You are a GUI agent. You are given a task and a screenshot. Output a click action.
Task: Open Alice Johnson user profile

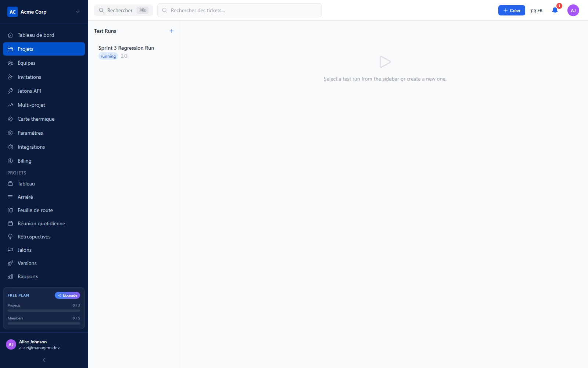pyautogui.click(x=44, y=344)
